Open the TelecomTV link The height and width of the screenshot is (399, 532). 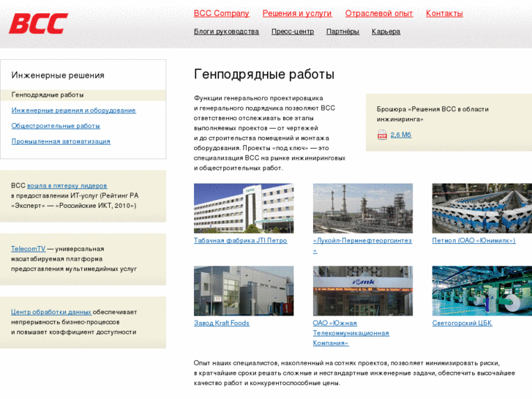28,249
